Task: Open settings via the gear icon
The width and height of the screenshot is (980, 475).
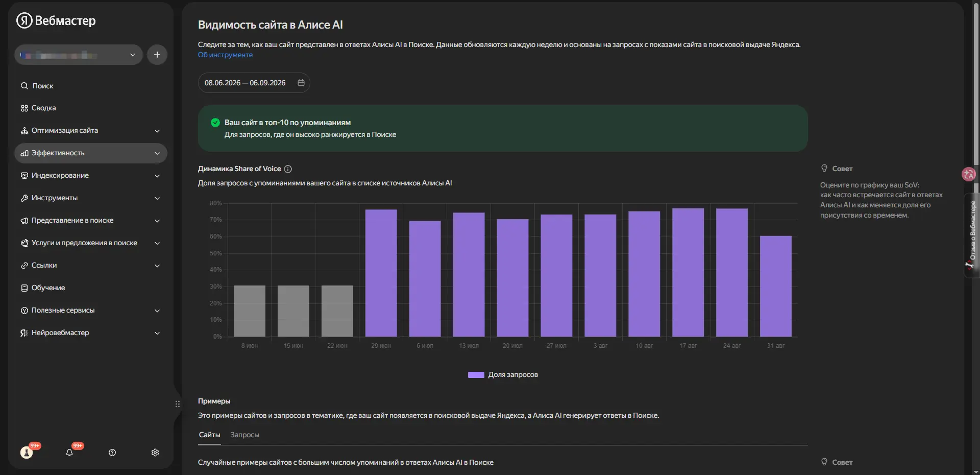Action: tap(155, 453)
